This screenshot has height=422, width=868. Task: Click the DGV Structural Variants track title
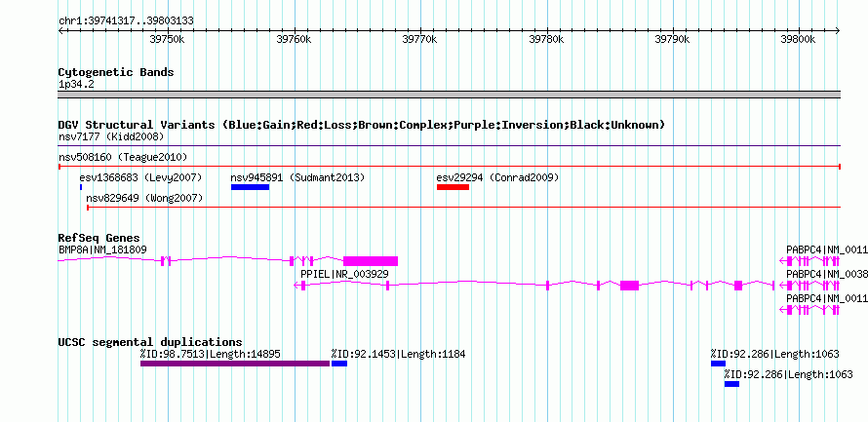pyautogui.click(x=362, y=125)
